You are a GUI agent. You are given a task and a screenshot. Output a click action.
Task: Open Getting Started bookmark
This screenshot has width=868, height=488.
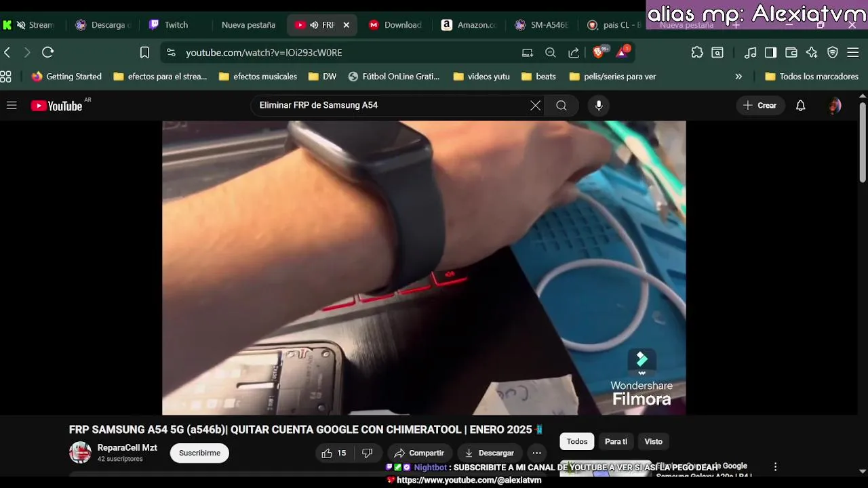click(x=66, y=77)
